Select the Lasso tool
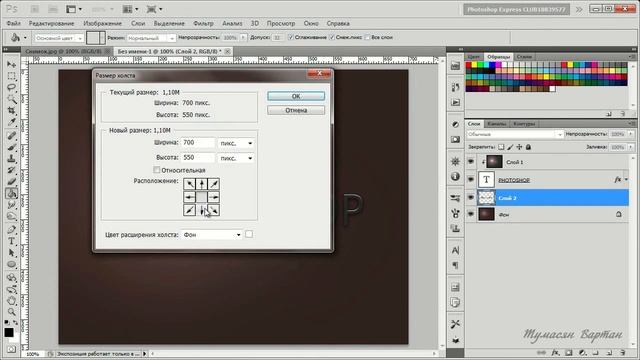This screenshot has width=640, height=360. coord(11,87)
